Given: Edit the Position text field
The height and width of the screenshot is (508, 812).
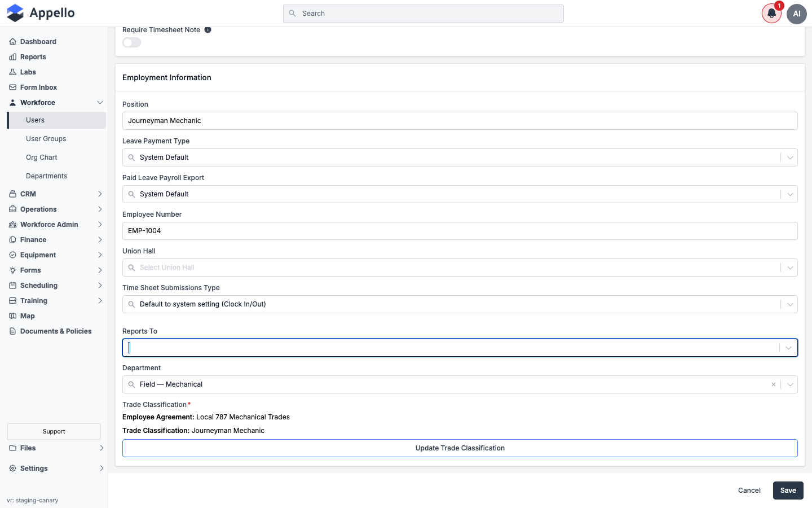Looking at the screenshot, I should click(x=460, y=121).
